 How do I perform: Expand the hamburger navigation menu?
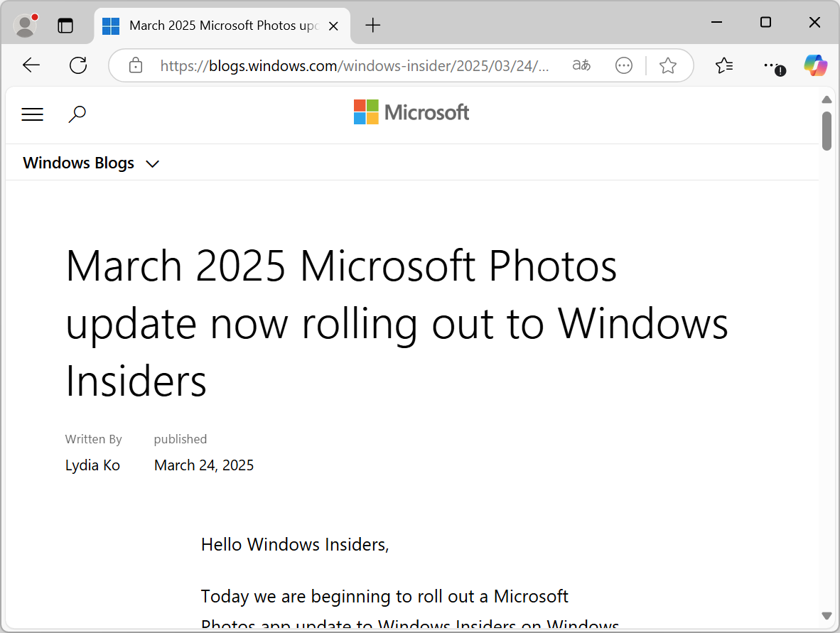[33, 114]
